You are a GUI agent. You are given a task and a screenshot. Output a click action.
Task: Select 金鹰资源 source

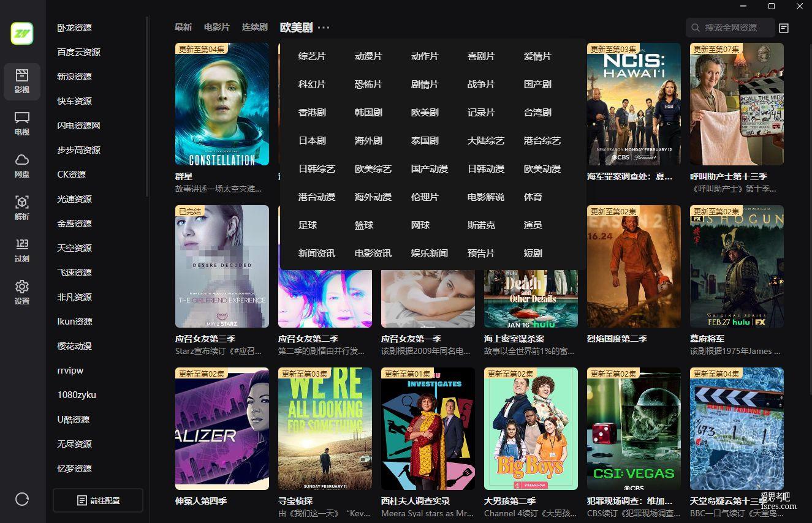75,224
